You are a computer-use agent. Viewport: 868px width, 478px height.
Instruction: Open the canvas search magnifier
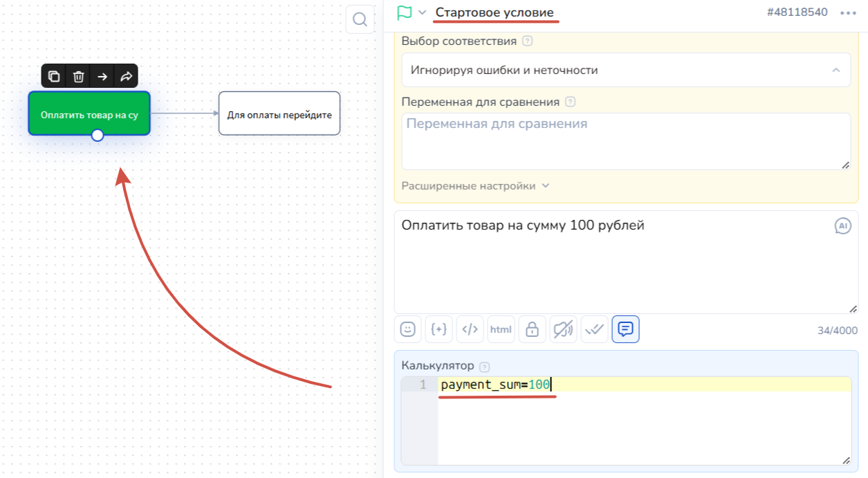(x=360, y=19)
